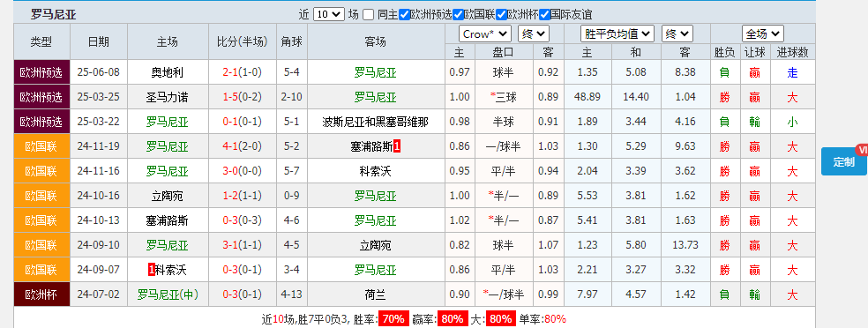Uncheck the 欧洲杯 filter checkbox

502,15
